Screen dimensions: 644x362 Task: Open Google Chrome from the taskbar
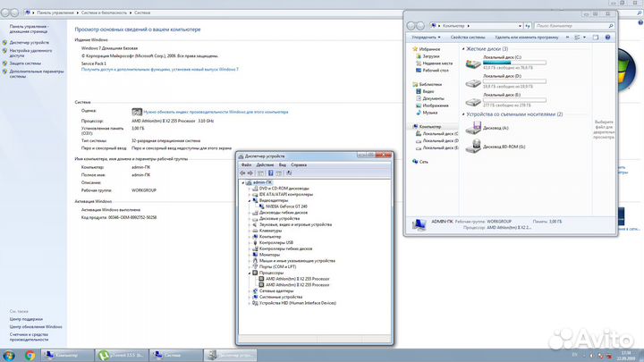(30, 356)
